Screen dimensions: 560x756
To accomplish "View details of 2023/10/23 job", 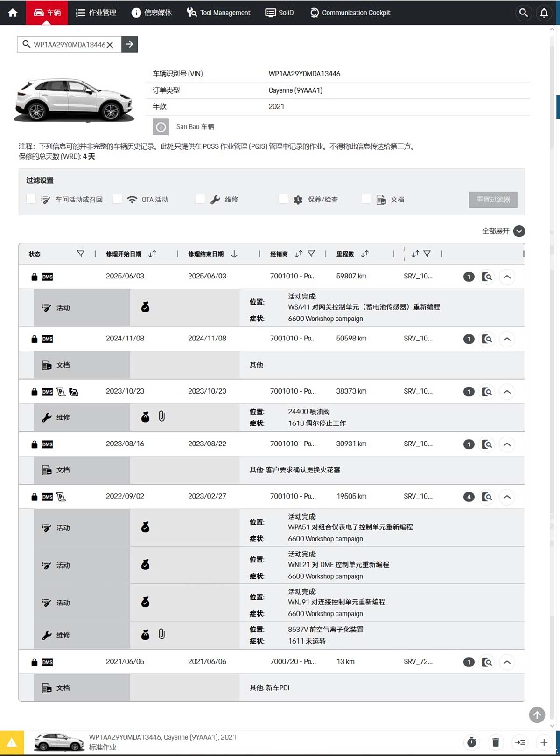I will 487,392.
